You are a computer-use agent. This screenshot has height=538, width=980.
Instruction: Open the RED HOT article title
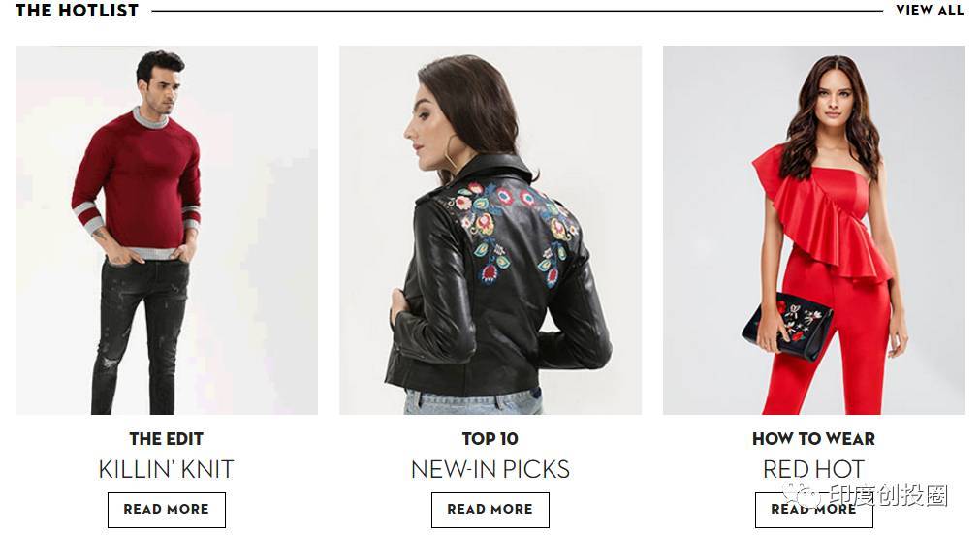813,469
